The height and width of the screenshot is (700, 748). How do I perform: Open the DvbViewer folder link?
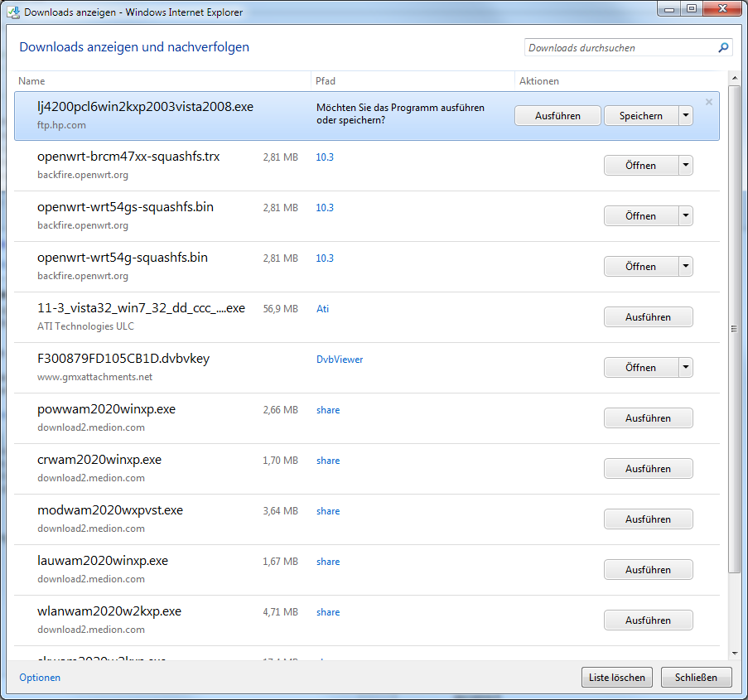(340, 360)
